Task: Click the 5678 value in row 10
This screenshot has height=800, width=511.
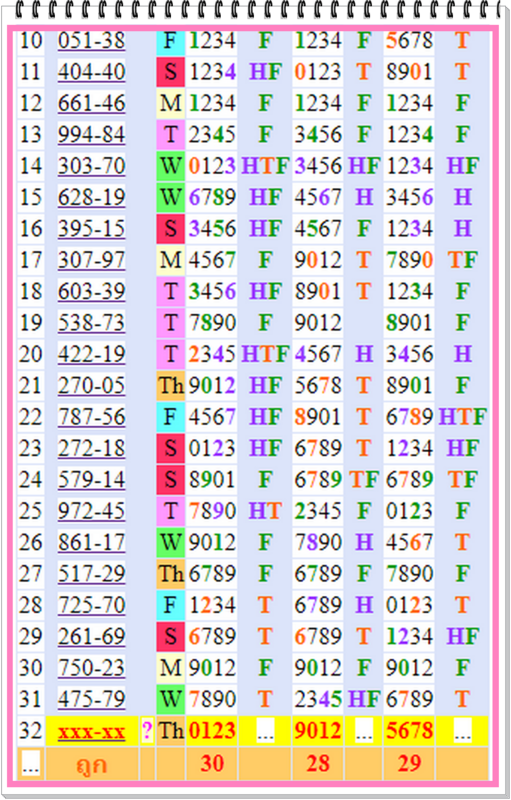Action: tap(409, 41)
